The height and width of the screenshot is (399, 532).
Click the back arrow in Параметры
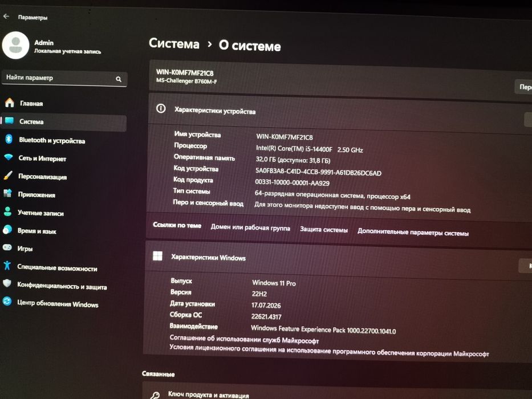(6, 16)
